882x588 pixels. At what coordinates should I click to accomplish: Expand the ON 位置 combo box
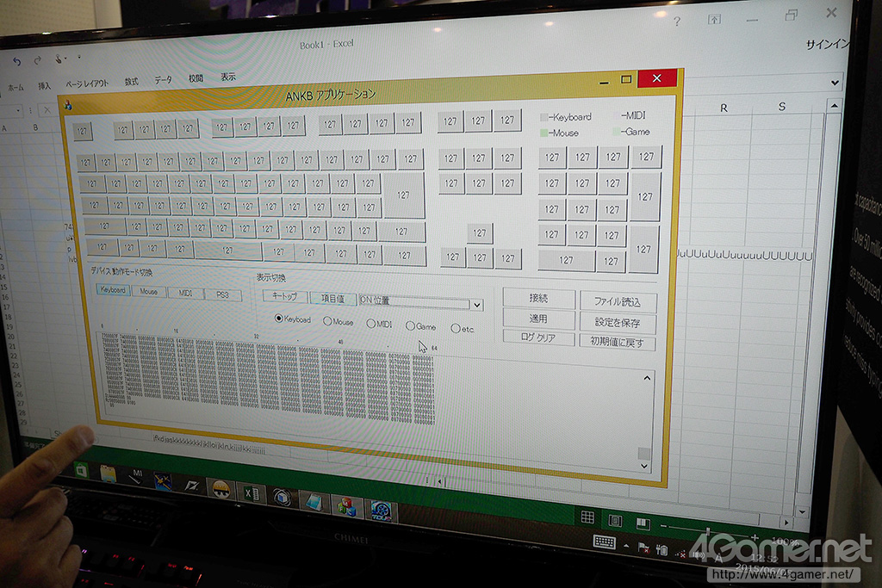[476, 305]
